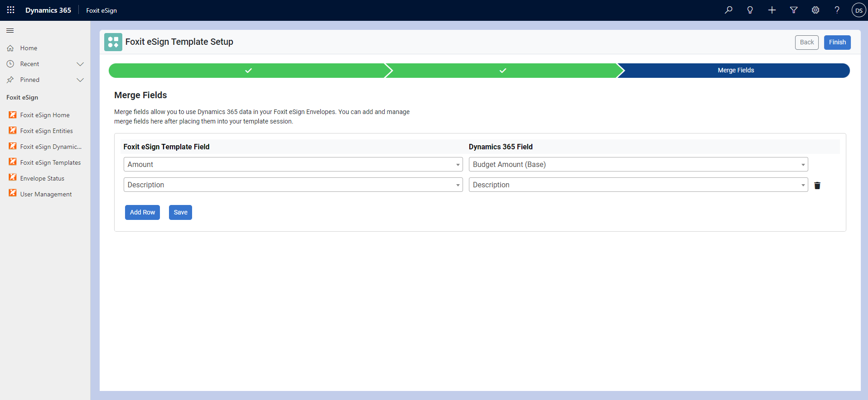Open the advanced filter funnel icon
The height and width of the screenshot is (400, 868).
coord(794,10)
